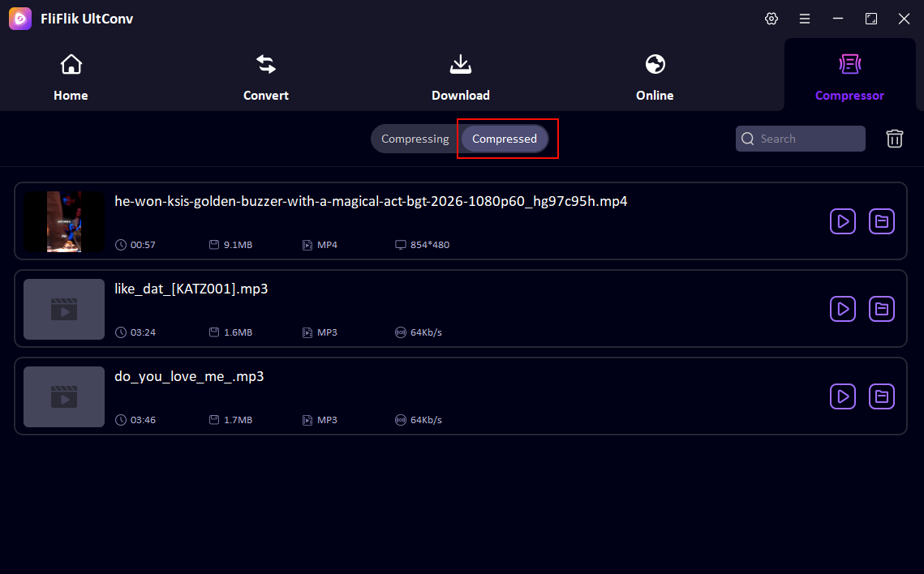Play the do_you_love_me_.mp3 file

point(842,396)
